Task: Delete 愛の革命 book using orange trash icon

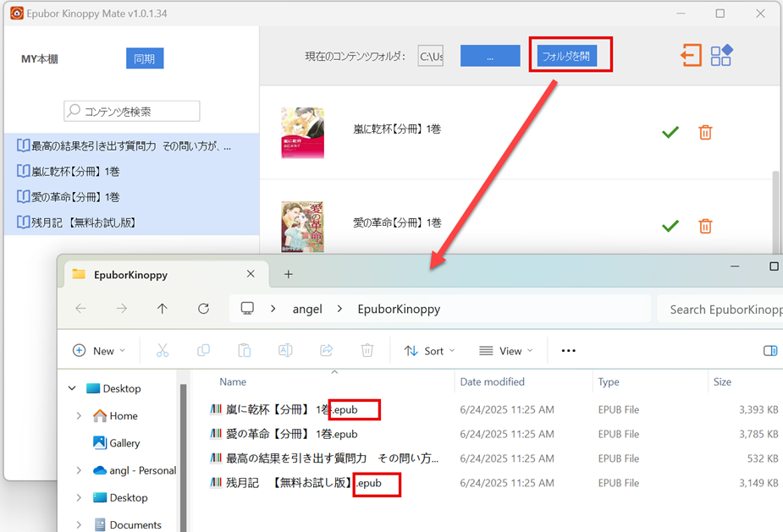Action: pos(705,226)
